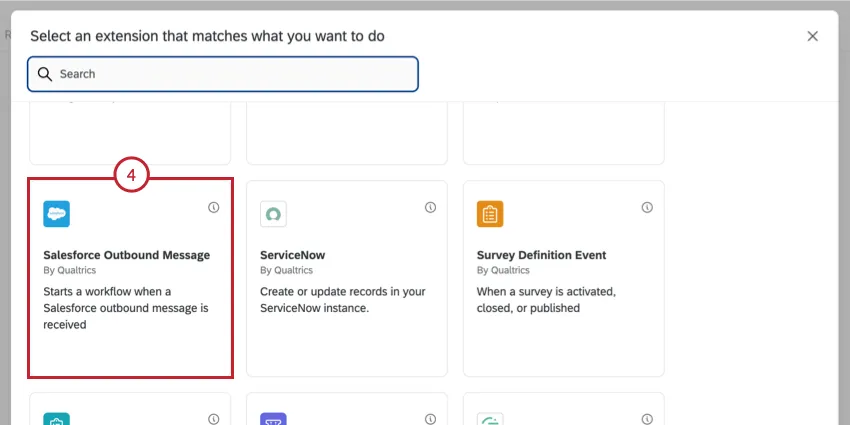Open info icon on bottom-right card
Viewport: 850px width, 425px height.
tap(647, 419)
